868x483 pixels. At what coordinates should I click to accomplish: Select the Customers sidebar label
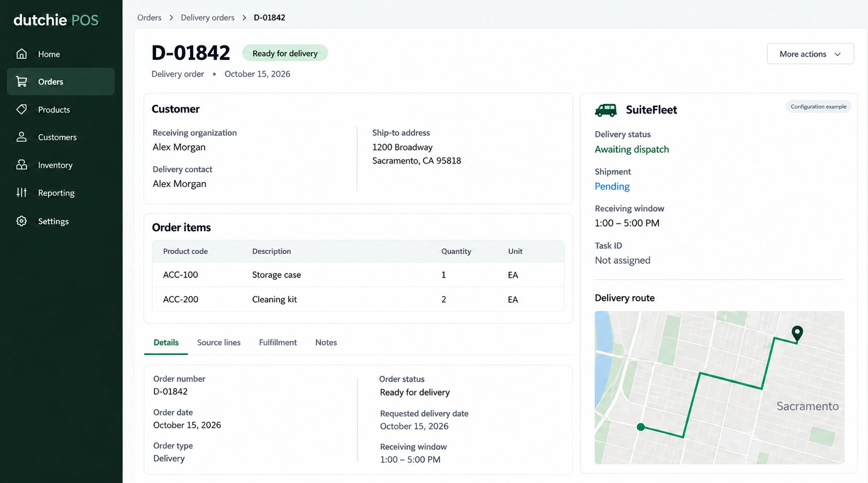(57, 137)
